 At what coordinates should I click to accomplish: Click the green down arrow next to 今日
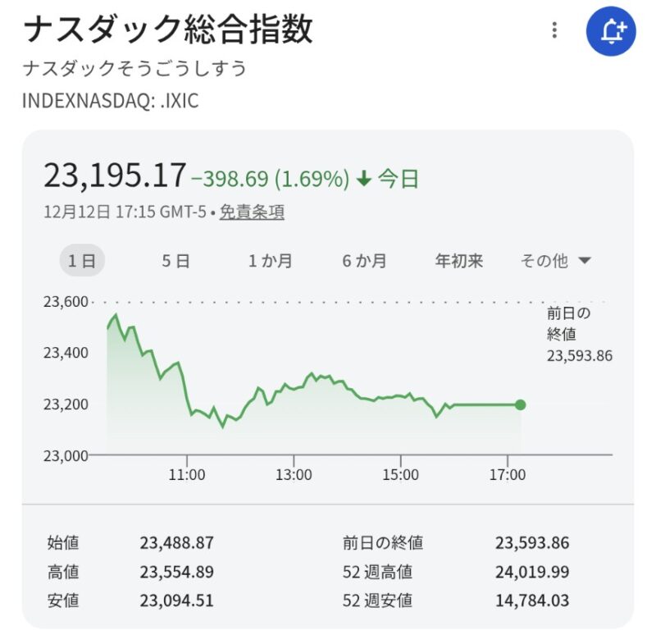(364, 178)
